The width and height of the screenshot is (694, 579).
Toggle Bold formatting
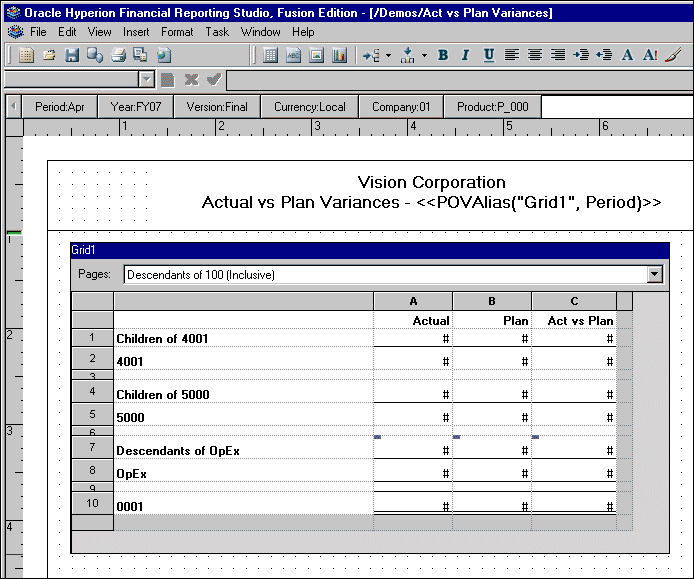443,55
